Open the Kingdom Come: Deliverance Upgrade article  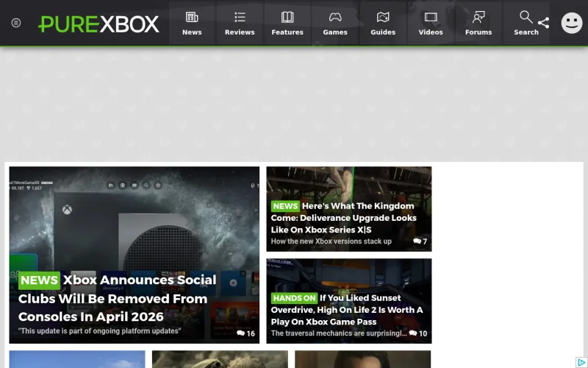pos(343,218)
